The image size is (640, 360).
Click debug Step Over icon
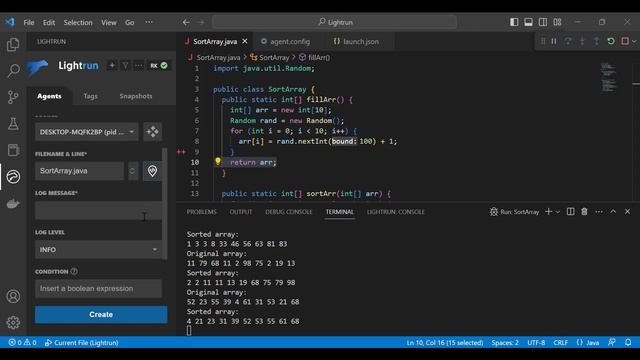tap(568, 41)
